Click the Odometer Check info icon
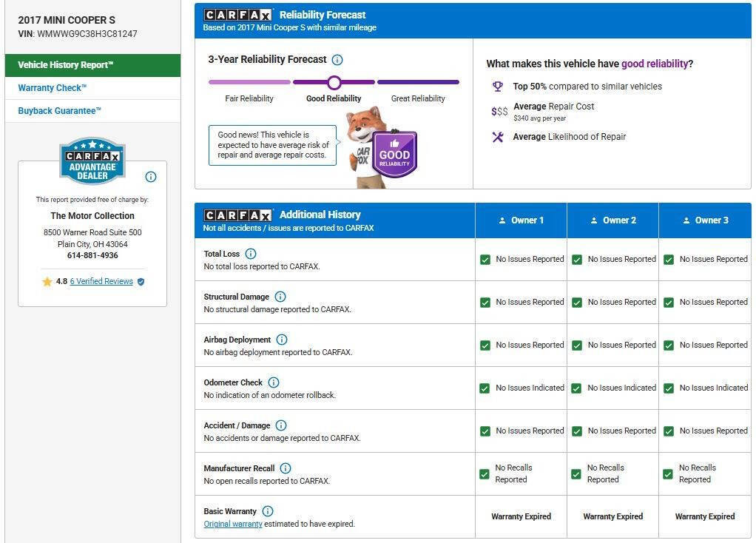 pyautogui.click(x=274, y=382)
